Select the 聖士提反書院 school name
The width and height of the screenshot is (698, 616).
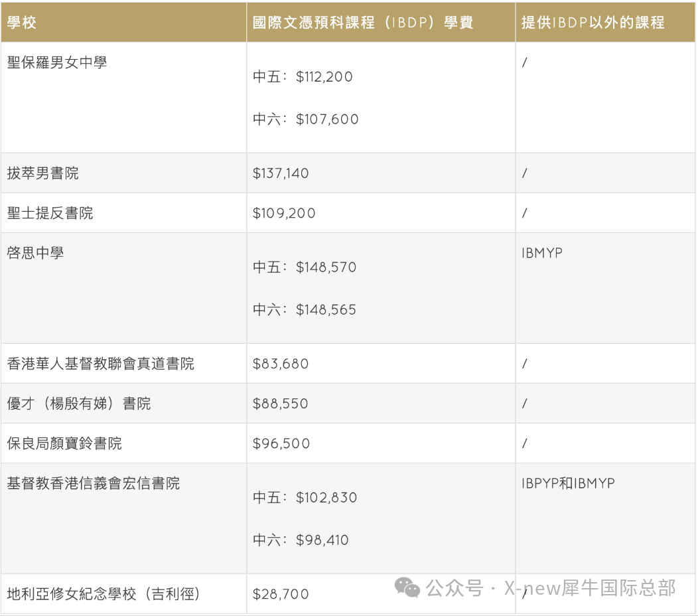tap(50, 213)
